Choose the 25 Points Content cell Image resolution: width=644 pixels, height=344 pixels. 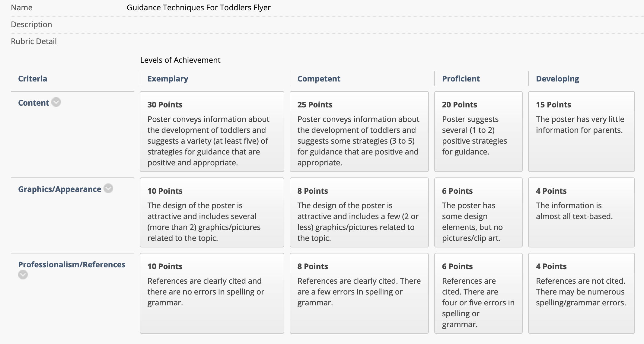click(x=359, y=132)
